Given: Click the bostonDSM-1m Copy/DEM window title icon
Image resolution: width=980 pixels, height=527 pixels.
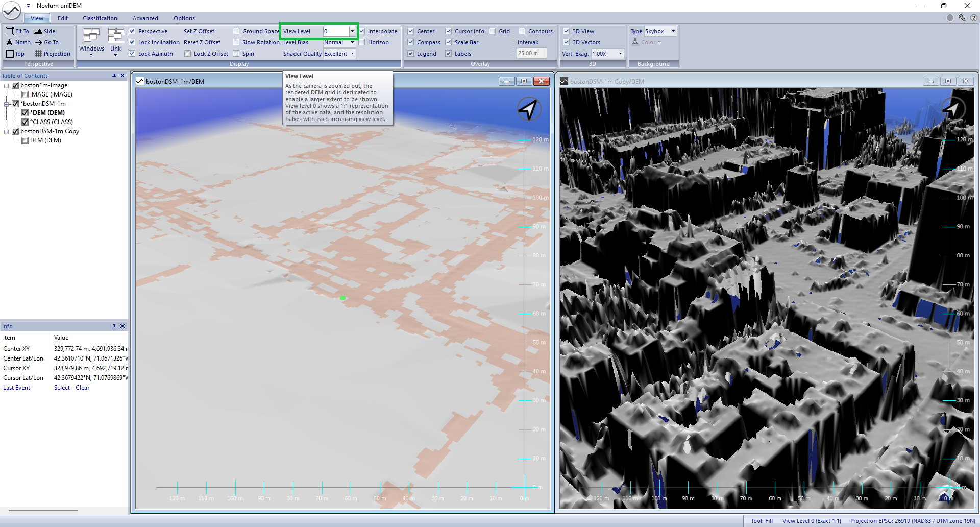Looking at the screenshot, I should [564, 81].
